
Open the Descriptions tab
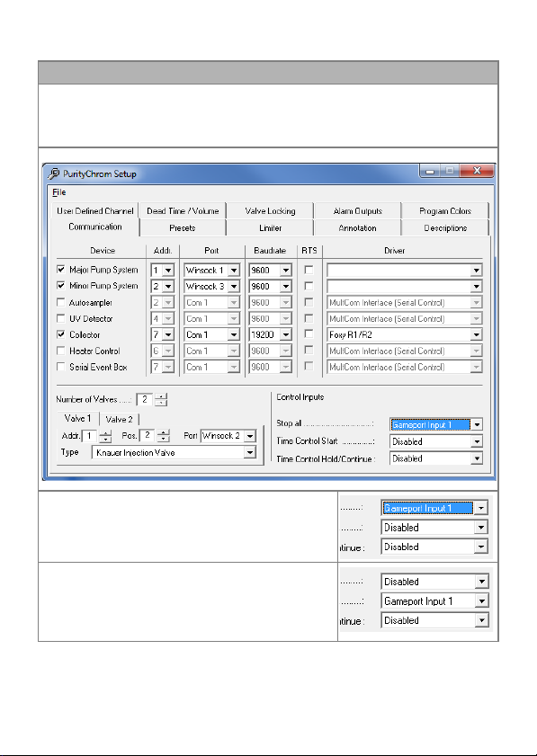point(445,228)
